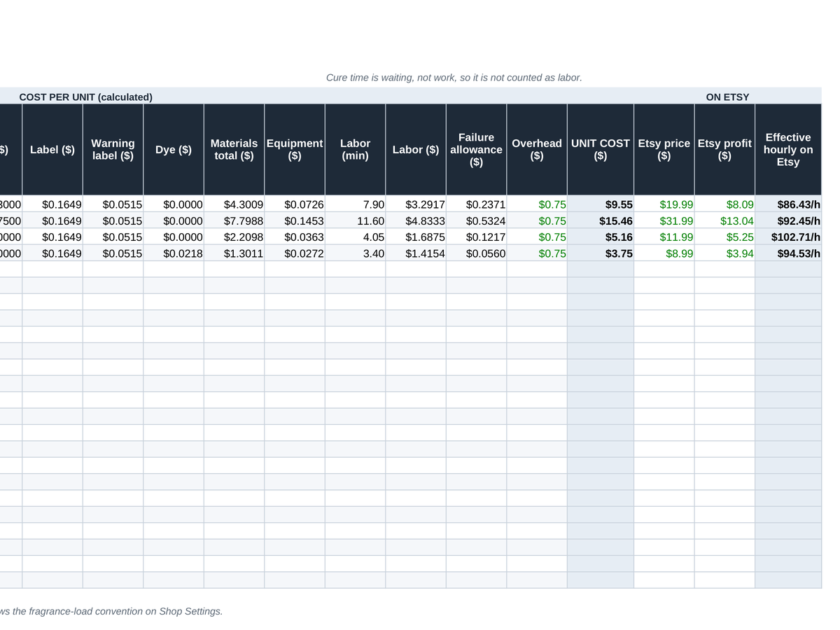Click Etsy profit cell $8.09
The image size is (840, 630).
(x=724, y=204)
